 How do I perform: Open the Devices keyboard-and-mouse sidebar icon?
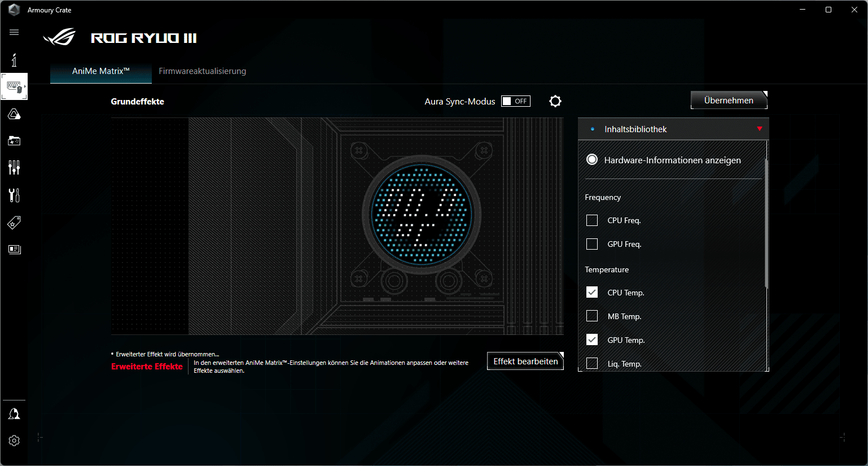click(x=14, y=86)
